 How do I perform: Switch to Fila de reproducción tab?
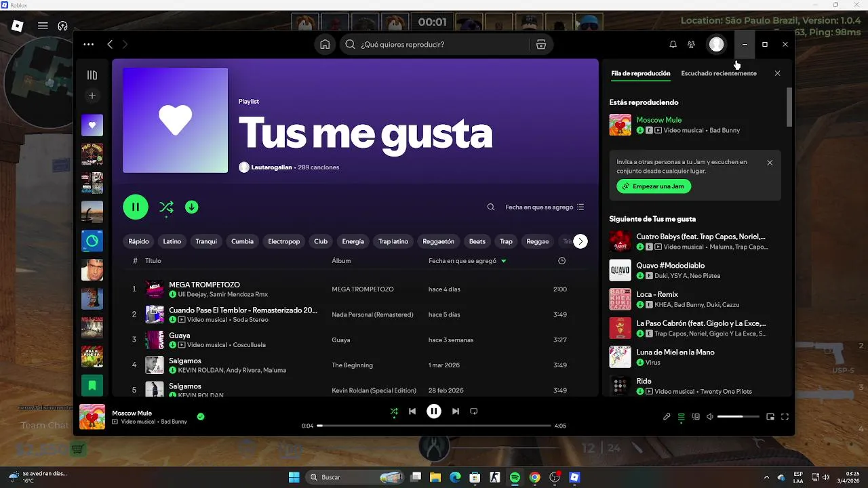tap(640, 73)
